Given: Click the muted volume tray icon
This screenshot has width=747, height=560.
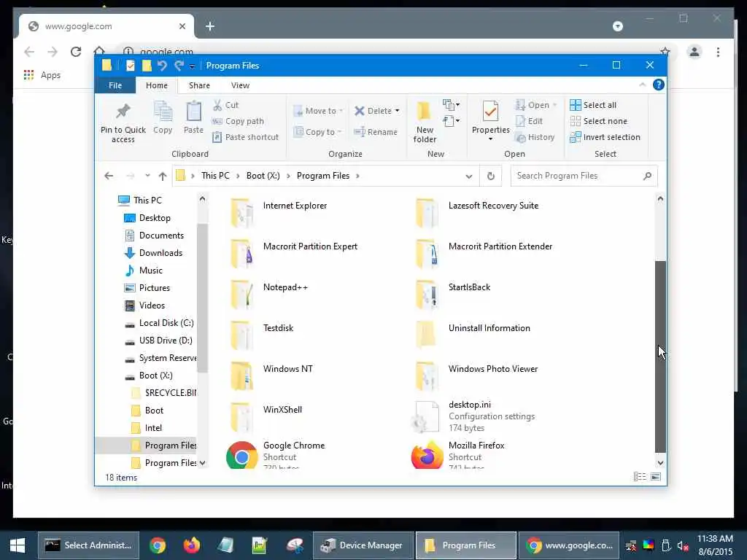Looking at the screenshot, I should click(683, 545).
